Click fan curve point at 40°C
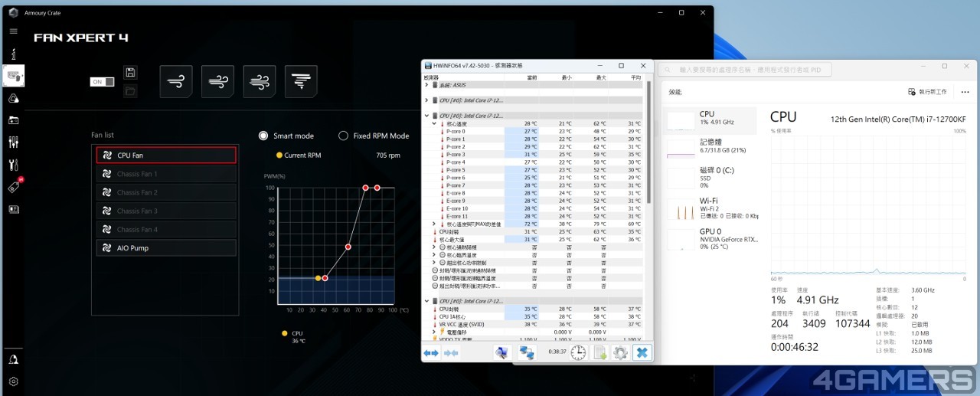This screenshot has height=396, width=980. [325, 278]
